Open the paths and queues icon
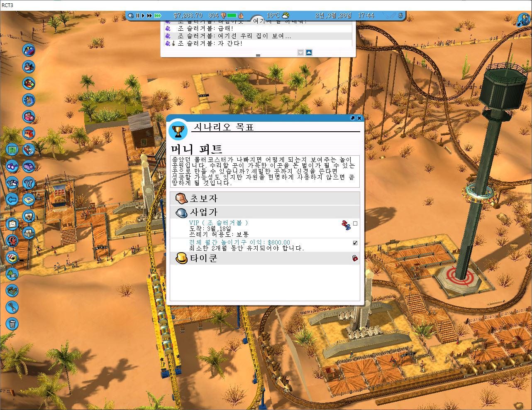532x410 pixels. [12, 291]
